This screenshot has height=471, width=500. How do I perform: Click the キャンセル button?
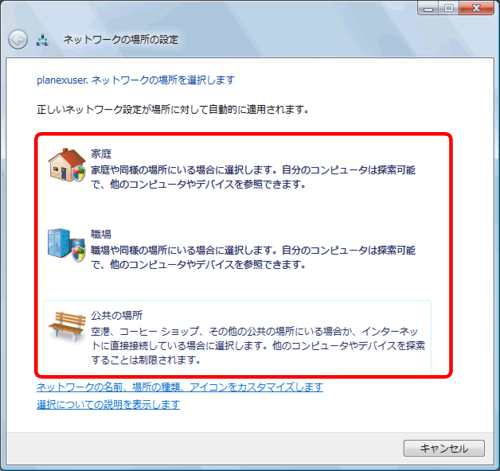[x=444, y=448]
